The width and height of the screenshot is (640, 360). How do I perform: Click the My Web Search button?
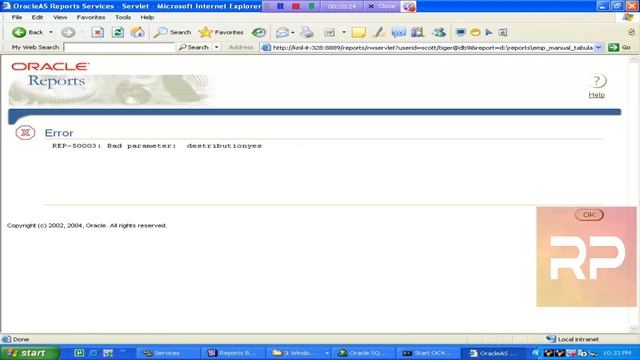[194, 47]
